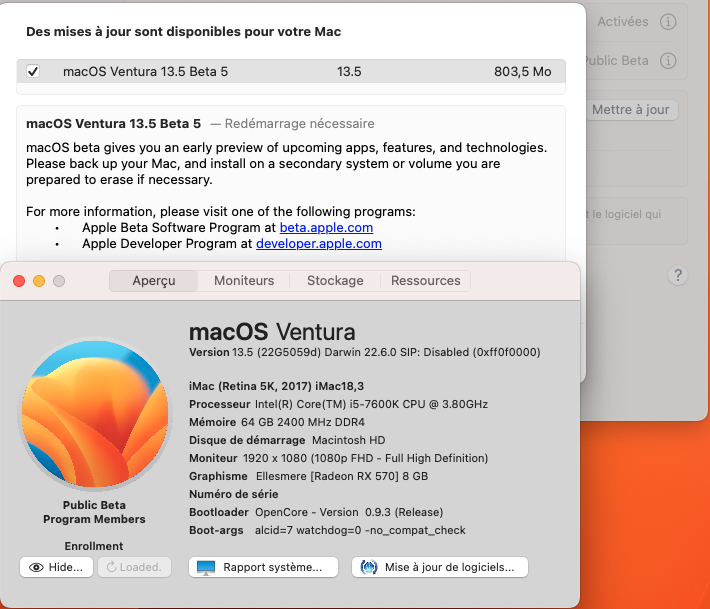
Task: Click the Hide... button with eye icon
Action: point(56,567)
